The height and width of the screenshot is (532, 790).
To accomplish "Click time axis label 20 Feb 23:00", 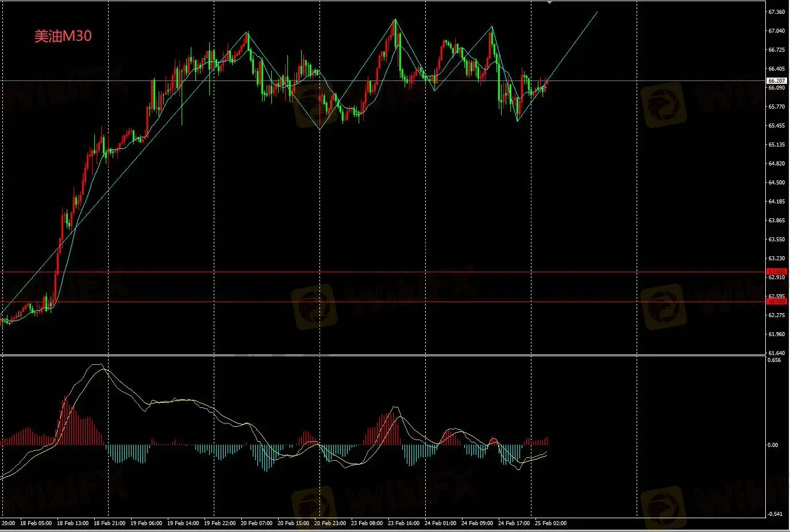I will [330, 523].
